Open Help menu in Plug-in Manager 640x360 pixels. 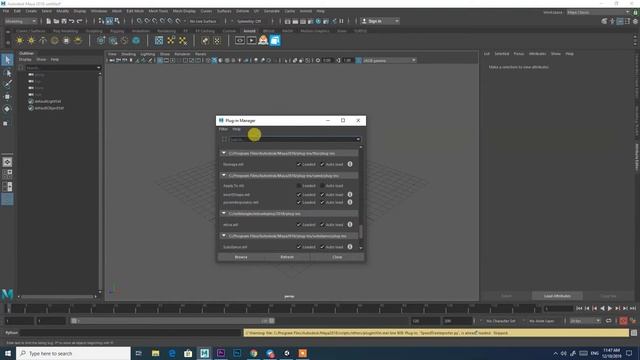pyautogui.click(x=236, y=129)
